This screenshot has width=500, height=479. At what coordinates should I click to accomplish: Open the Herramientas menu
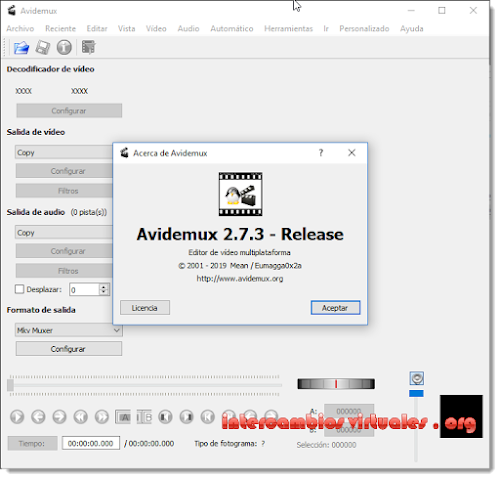point(288,29)
